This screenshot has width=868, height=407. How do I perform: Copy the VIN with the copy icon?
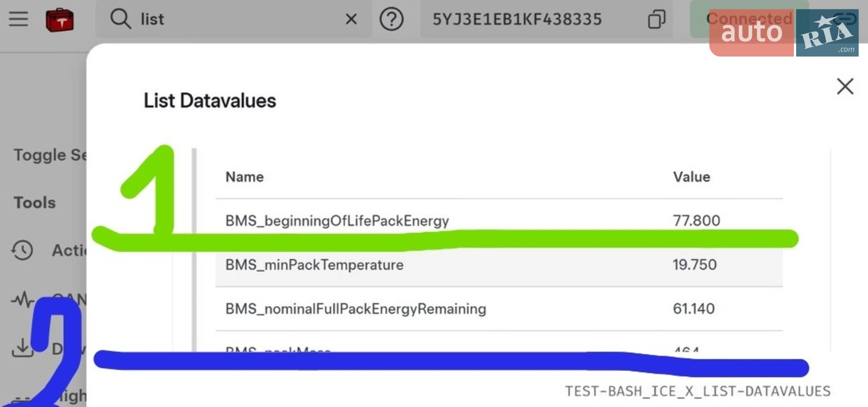[656, 19]
